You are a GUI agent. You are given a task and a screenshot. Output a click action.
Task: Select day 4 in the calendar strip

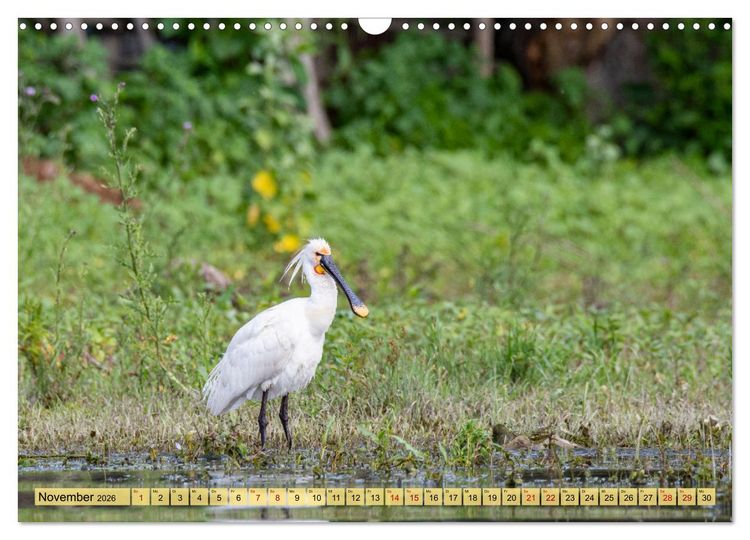point(199,497)
